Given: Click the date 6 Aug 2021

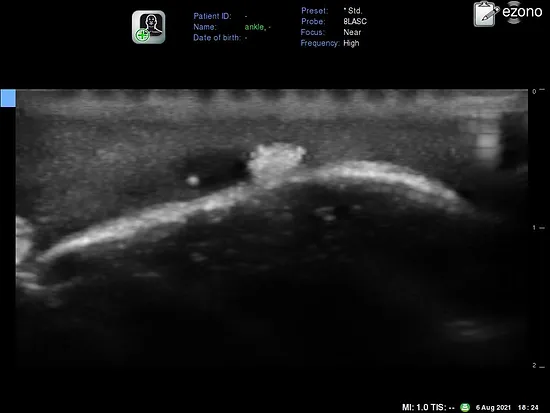Looking at the screenshot, I should point(493,408).
